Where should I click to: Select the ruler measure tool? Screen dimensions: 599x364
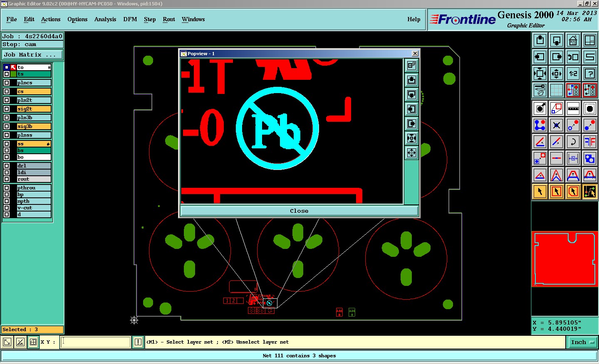click(x=573, y=108)
